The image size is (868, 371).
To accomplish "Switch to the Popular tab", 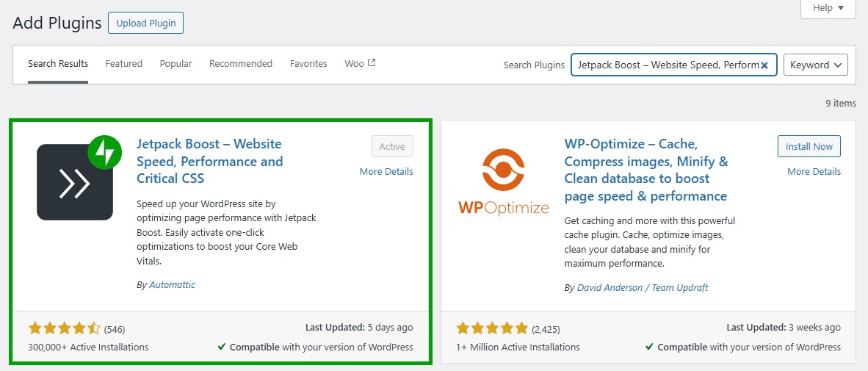I will [176, 64].
